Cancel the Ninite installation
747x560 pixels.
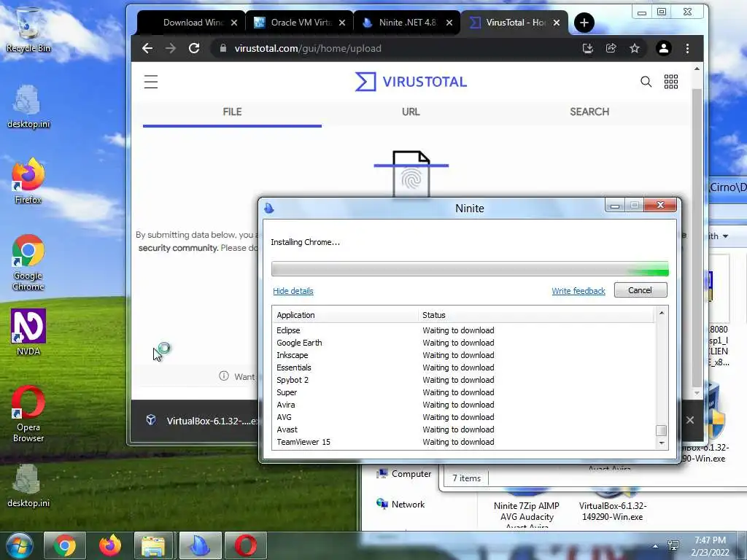tap(640, 290)
